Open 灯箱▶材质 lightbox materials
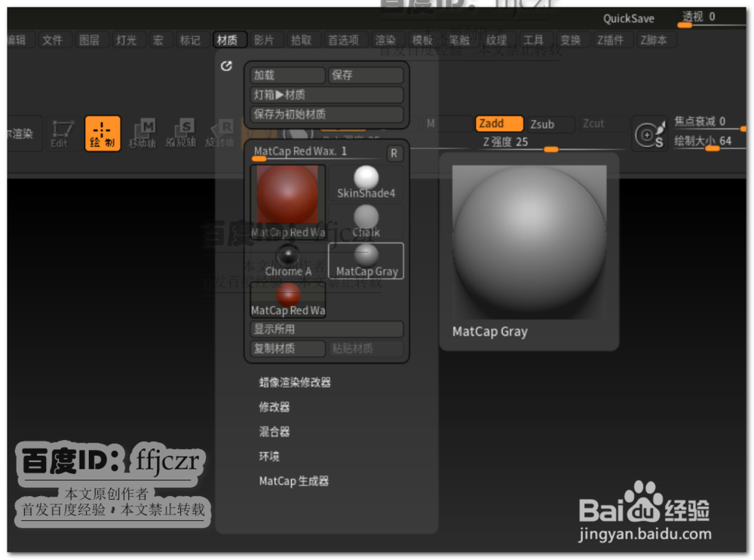This screenshot has width=754, height=560. [x=326, y=95]
